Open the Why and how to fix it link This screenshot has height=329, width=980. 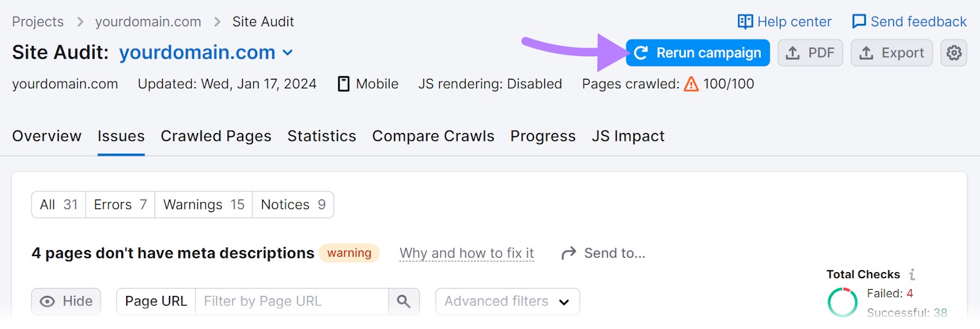pos(467,253)
